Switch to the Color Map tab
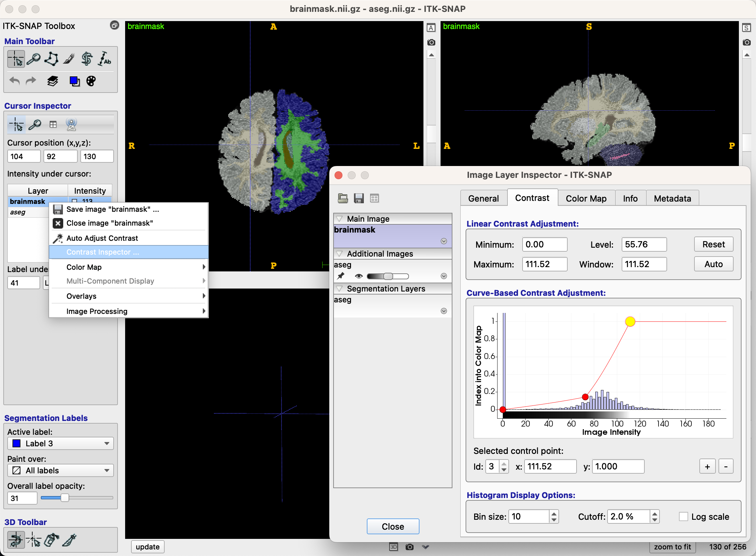Viewport: 756px width, 556px height. click(586, 198)
